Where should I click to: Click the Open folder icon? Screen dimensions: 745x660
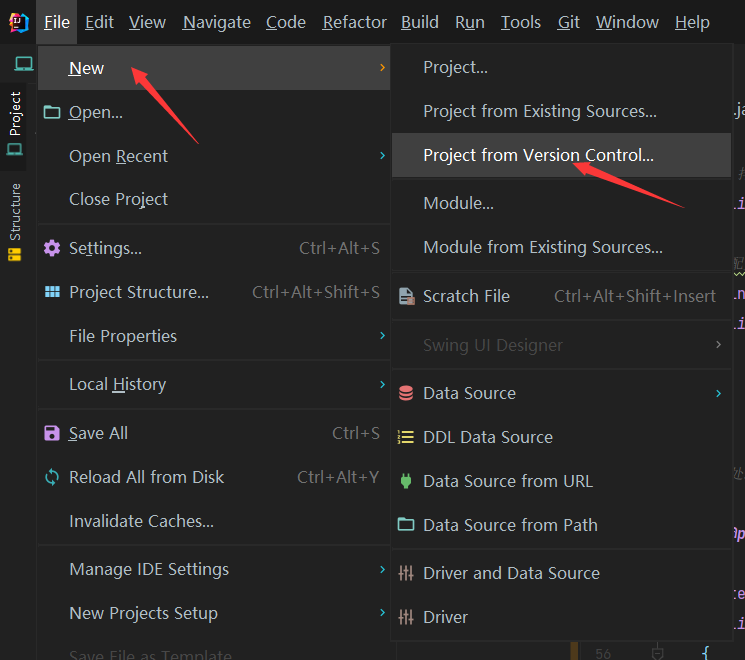click(x=52, y=112)
